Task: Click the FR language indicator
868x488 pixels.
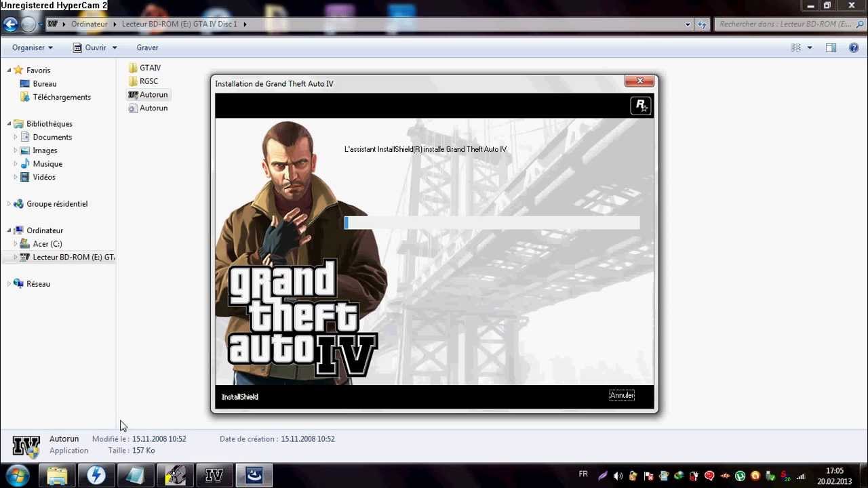Action: coord(583,474)
